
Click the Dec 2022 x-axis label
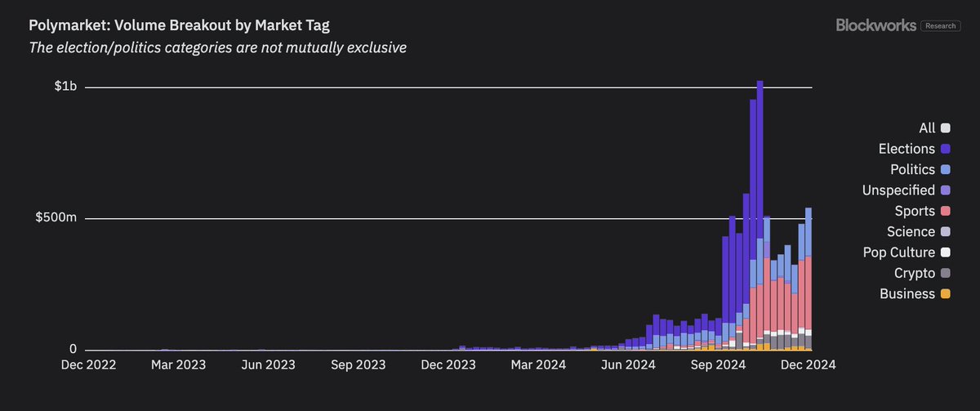coord(89,365)
